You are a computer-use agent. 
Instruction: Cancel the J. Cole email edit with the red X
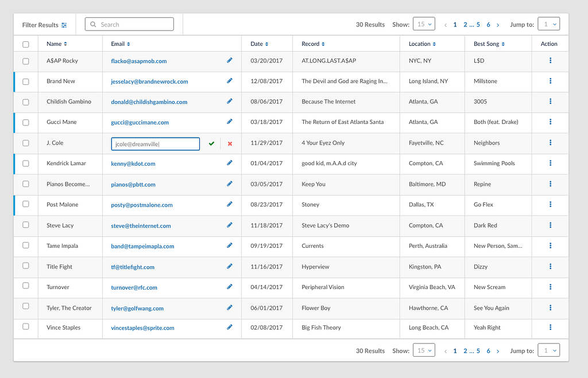[x=230, y=143]
